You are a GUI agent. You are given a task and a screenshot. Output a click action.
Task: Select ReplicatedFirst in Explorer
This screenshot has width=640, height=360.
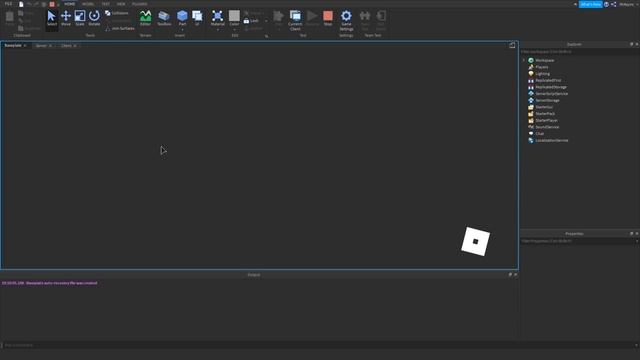548,80
